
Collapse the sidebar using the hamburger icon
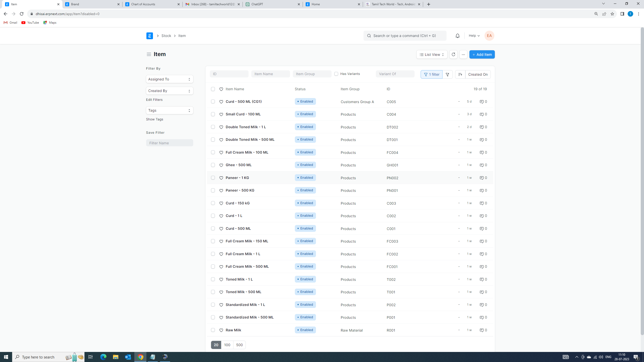click(149, 54)
